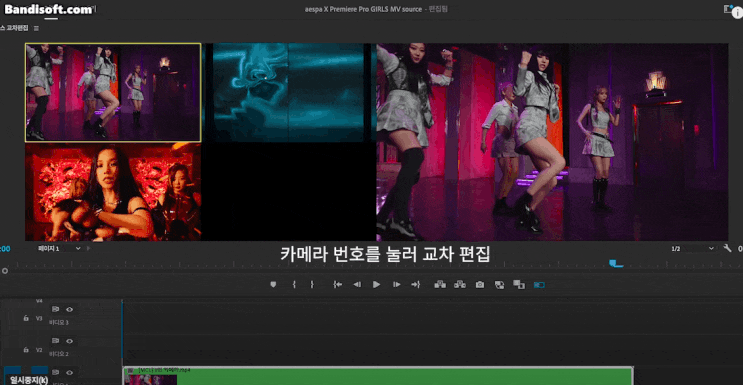Toggle sync lock on V2 track

[x=55, y=341]
